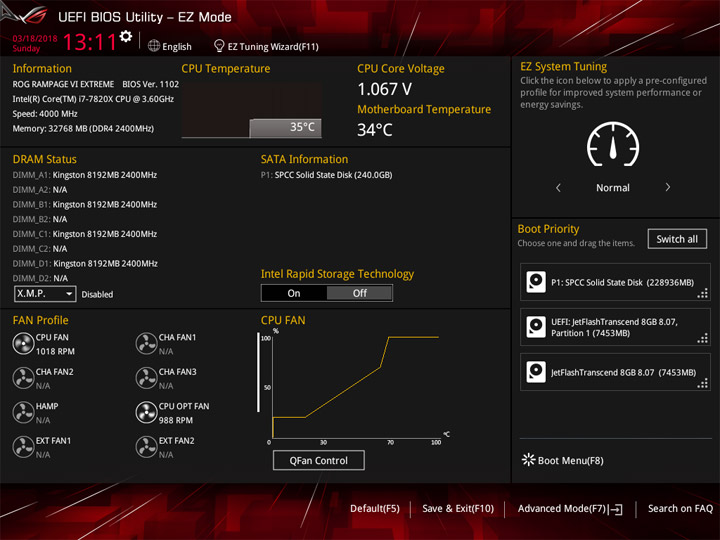Click the X.M.P. Disabled status text
Image resolution: width=720 pixels, height=540 pixels.
coord(97,294)
